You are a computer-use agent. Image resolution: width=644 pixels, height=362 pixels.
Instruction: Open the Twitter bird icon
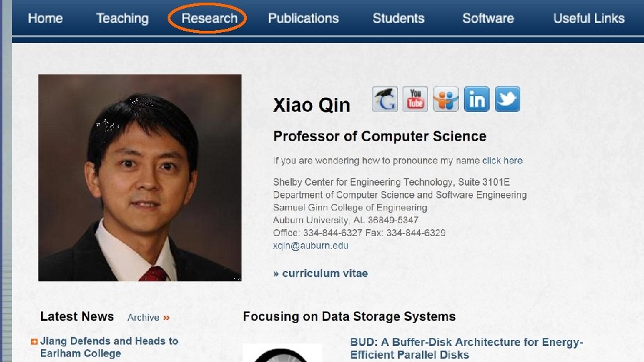pos(507,99)
